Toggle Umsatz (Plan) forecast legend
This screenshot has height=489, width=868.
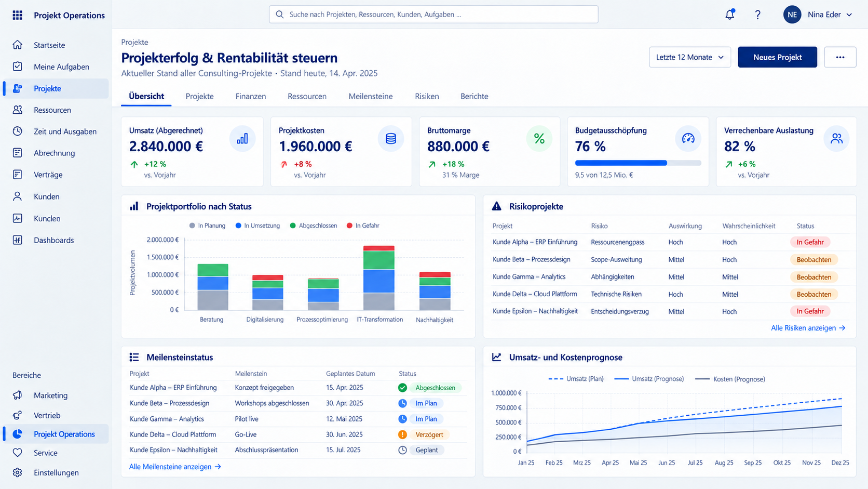coord(576,379)
